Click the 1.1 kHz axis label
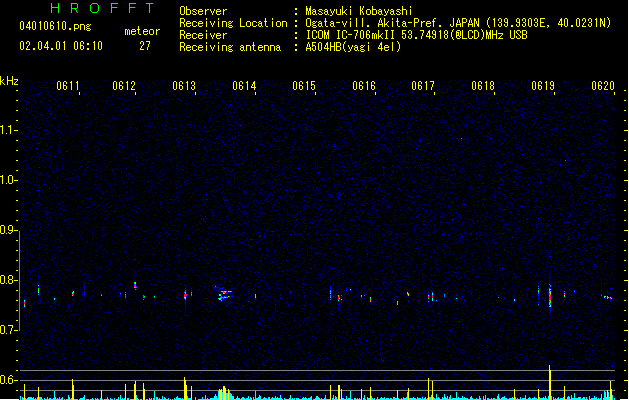629x400 pixels. coord(8,130)
